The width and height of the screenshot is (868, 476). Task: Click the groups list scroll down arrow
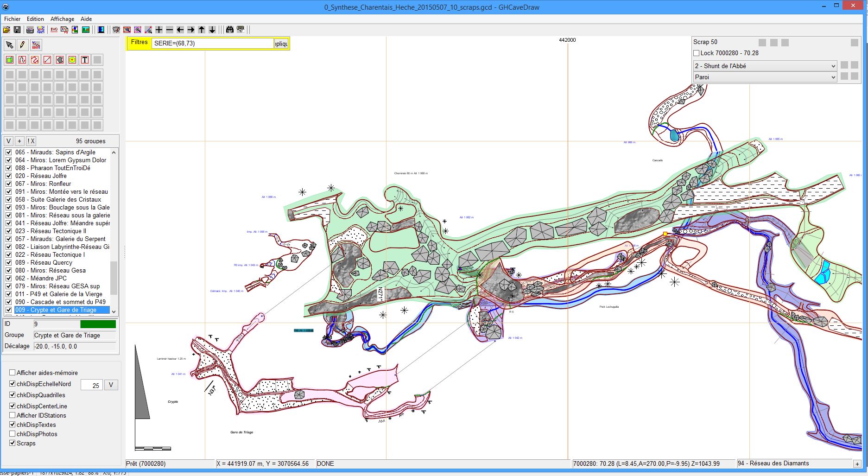coord(114,312)
